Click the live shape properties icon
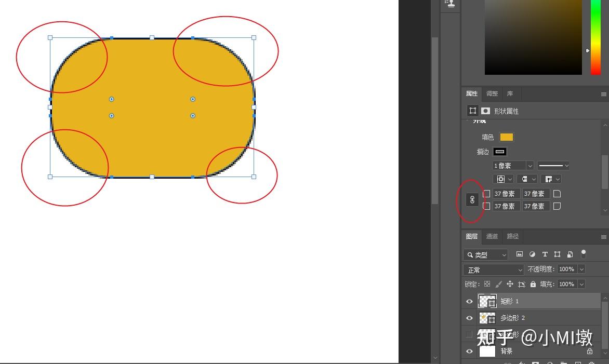Viewport: 609px width, 364px height. tap(473, 111)
